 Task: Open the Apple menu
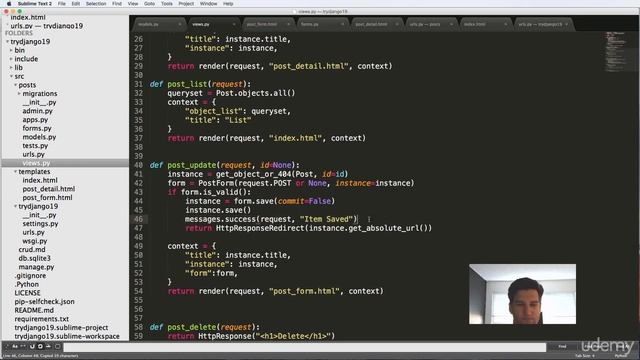point(9,4)
